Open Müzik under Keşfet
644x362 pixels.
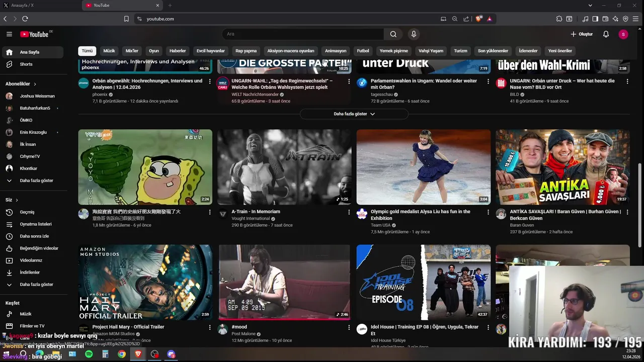point(33,314)
